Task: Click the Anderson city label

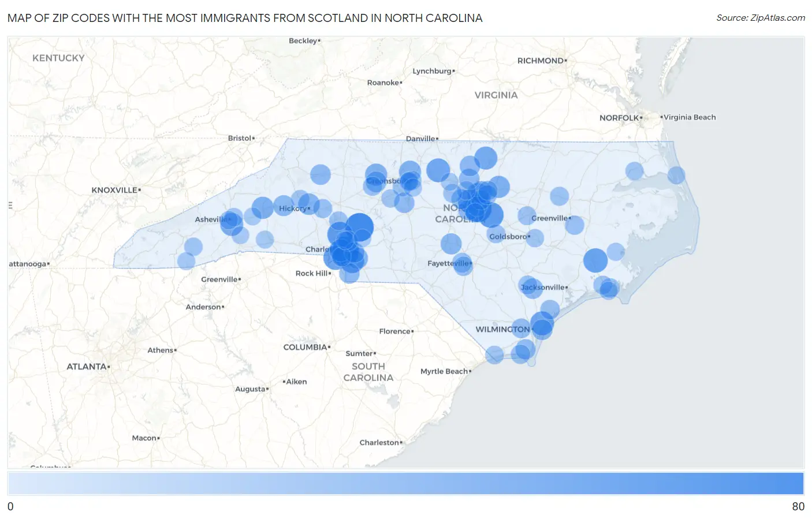Action: [x=204, y=307]
